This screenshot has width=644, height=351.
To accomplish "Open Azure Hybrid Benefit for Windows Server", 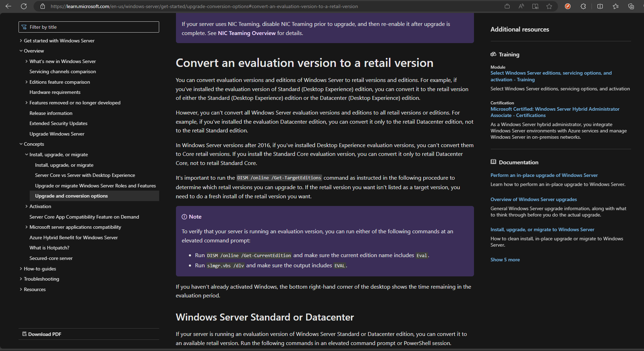I will click(x=74, y=238).
